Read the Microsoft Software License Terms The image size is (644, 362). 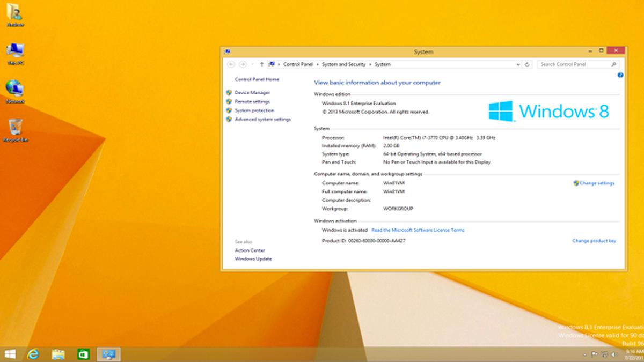[418, 230]
